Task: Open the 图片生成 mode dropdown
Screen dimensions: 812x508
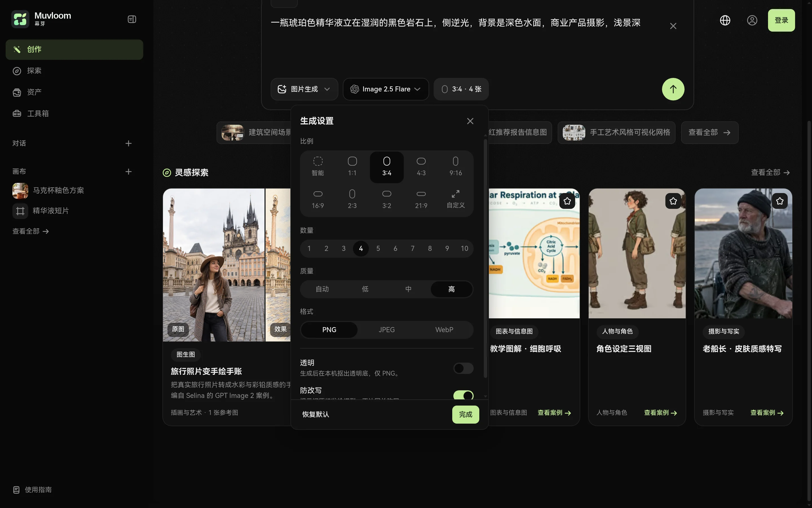Action: pos(304,89)
